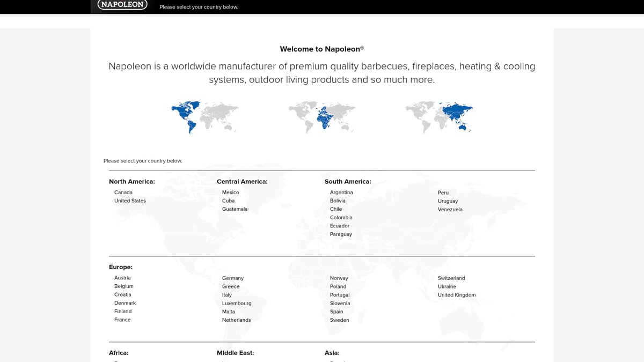Choose Venezuela country link
The height and width of the screenshot is (362, 644).
[x=450, y=210]
